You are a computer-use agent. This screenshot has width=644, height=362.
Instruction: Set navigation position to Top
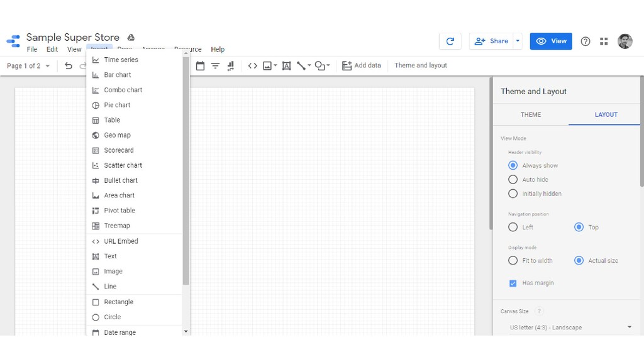[579, 227]
